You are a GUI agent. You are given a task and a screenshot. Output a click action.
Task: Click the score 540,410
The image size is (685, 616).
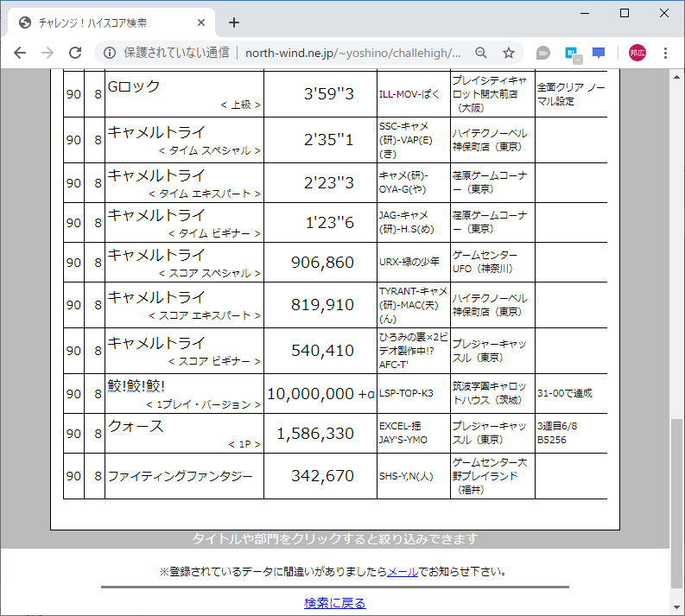(322, 351)
